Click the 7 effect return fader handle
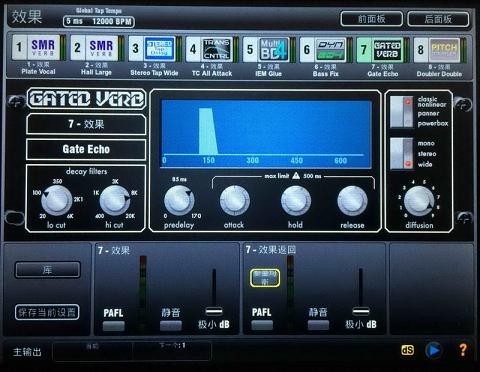Image resolution: width=480 pixels, height=372 pixels. [361, 312]
